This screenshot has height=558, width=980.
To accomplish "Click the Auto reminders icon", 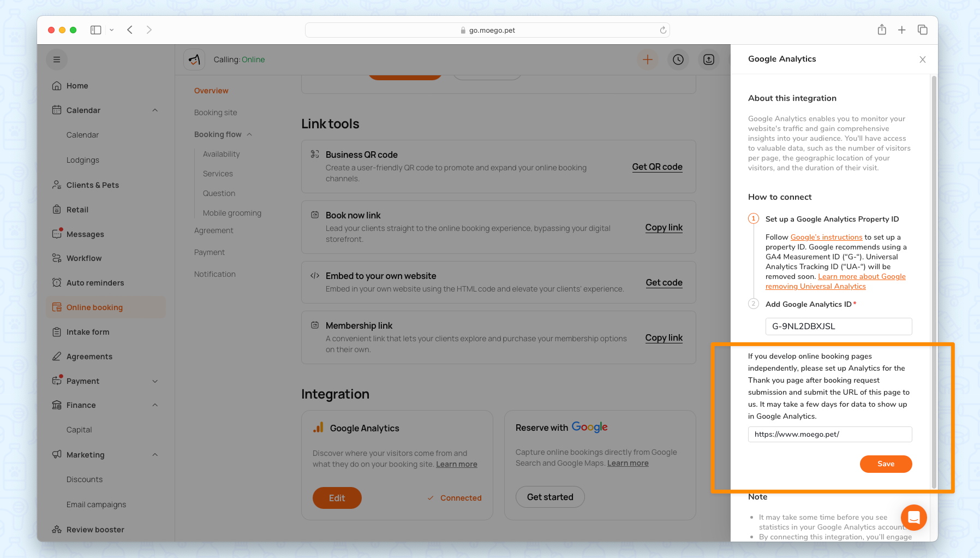I will pos(56,283).
